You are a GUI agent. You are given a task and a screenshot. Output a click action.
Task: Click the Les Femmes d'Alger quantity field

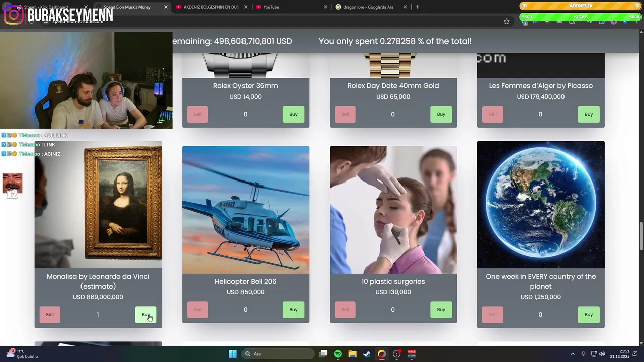point(540,114)
